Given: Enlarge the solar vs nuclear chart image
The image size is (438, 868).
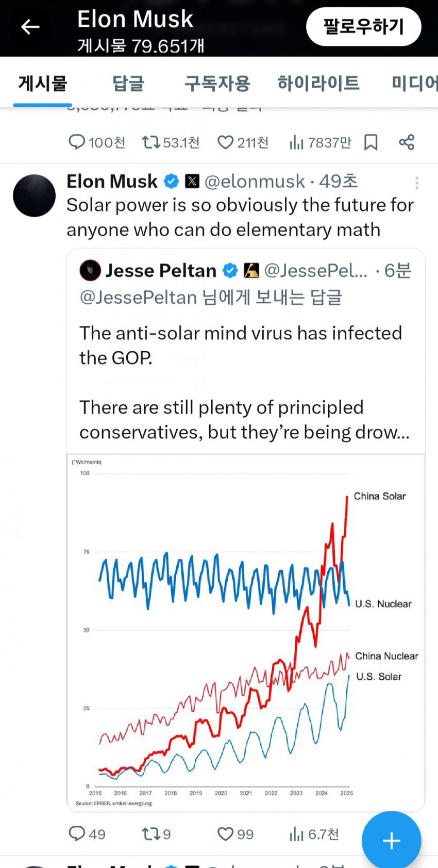Looking at the screenshot, I should tap(245, 632).
